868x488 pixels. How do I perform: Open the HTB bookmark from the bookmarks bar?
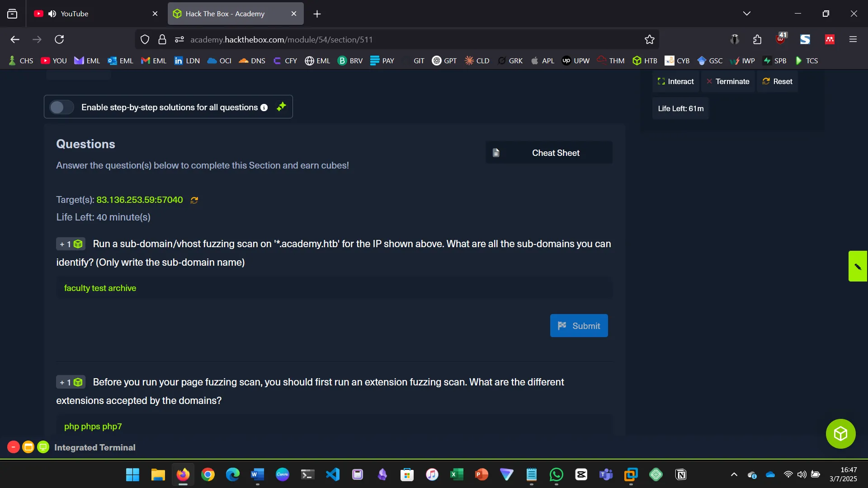click(x=645, y=61)
